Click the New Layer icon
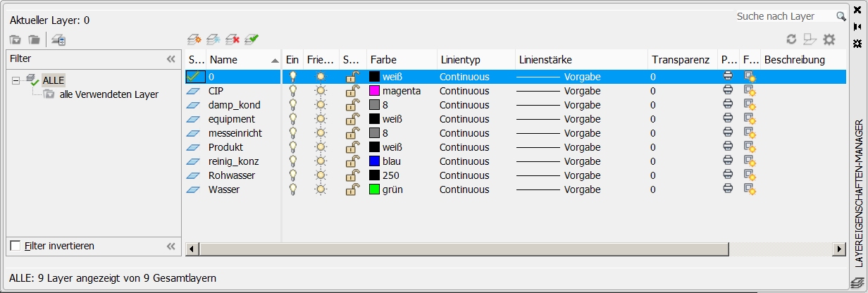Viewport: 868px width, 293px height. tap(194, 39)
